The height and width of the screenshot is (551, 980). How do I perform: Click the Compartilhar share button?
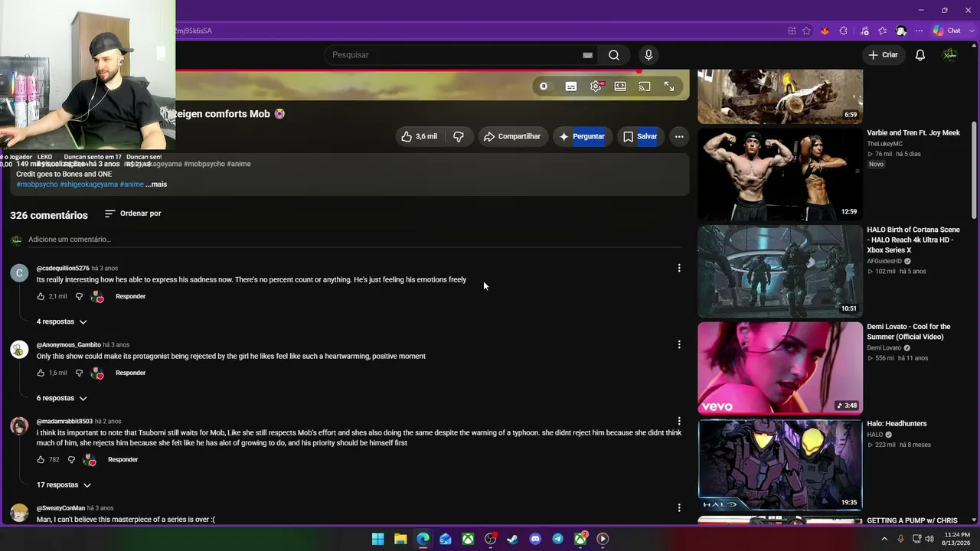point(513,136)
